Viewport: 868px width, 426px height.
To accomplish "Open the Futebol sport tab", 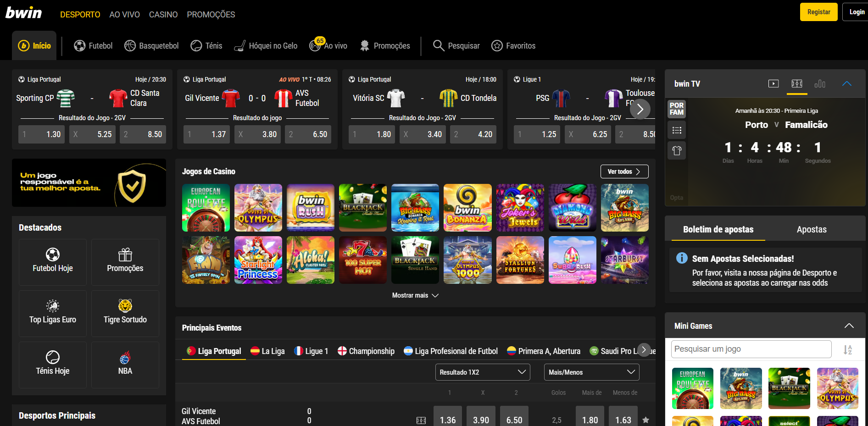I will (x=93, y=46).
